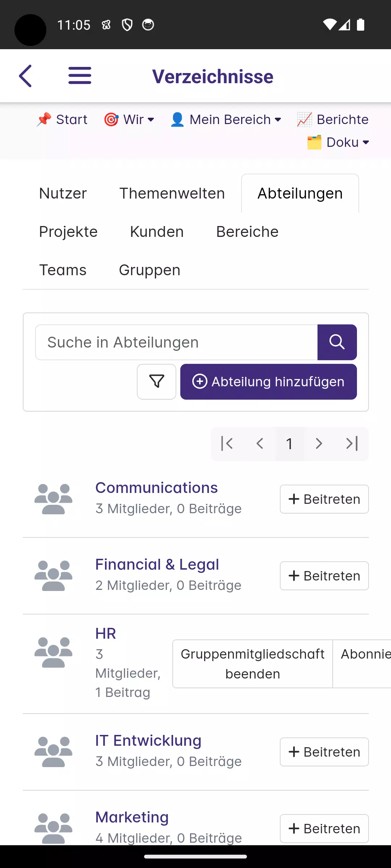Viewport: 391px width, 868px height.
Task: Open the Financial & Legal department link
Action: (x=157, y=565)
